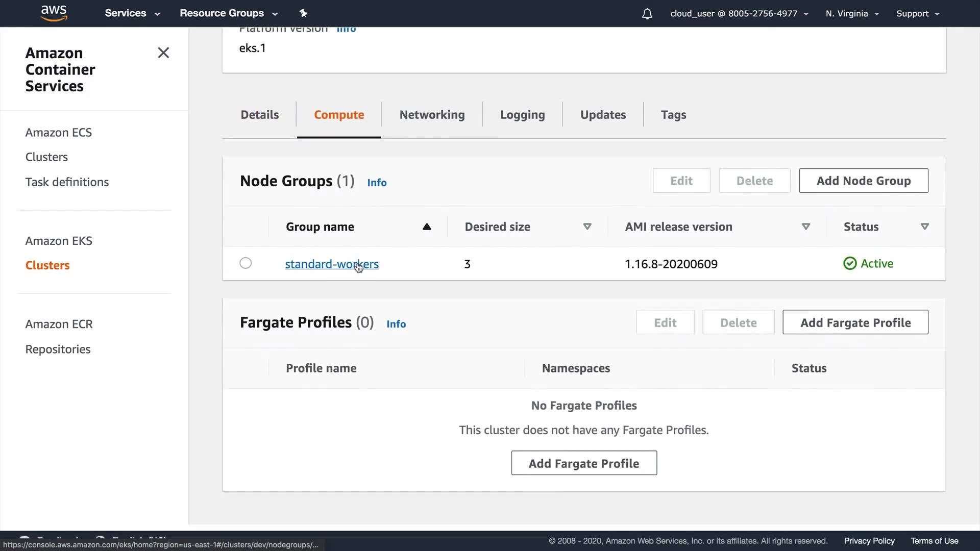Open the Resource Groups dropdown
The height and width of the screenshot is (551, 980).
pos(228,13)
